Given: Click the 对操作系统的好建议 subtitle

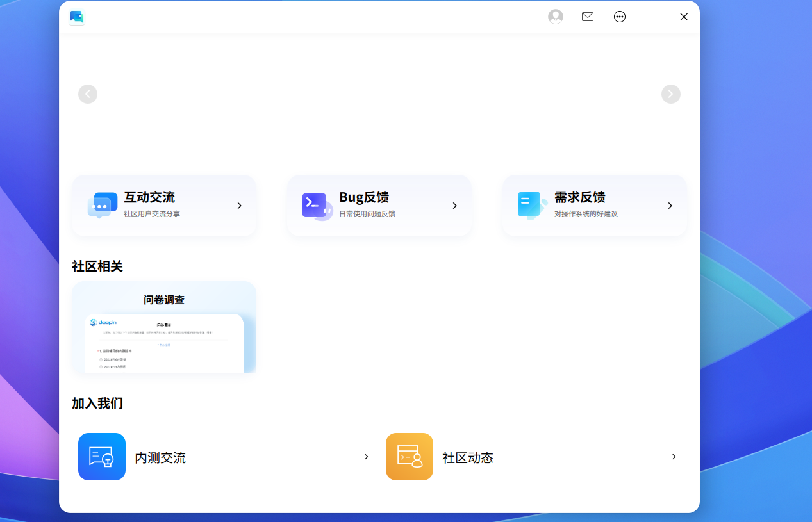Looking at the screenshot, I should click(x=586, y=214).
